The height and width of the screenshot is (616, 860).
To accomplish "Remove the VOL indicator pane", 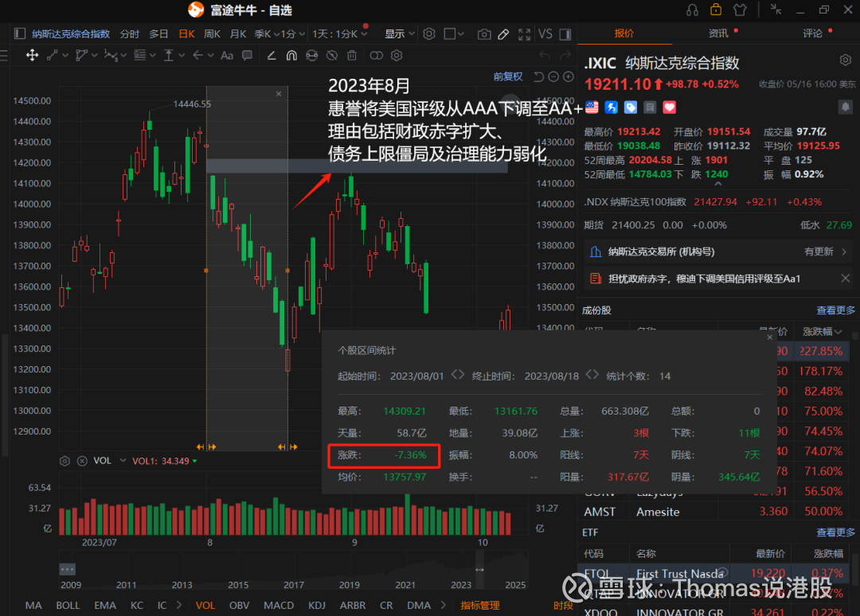I will (82, 461).
